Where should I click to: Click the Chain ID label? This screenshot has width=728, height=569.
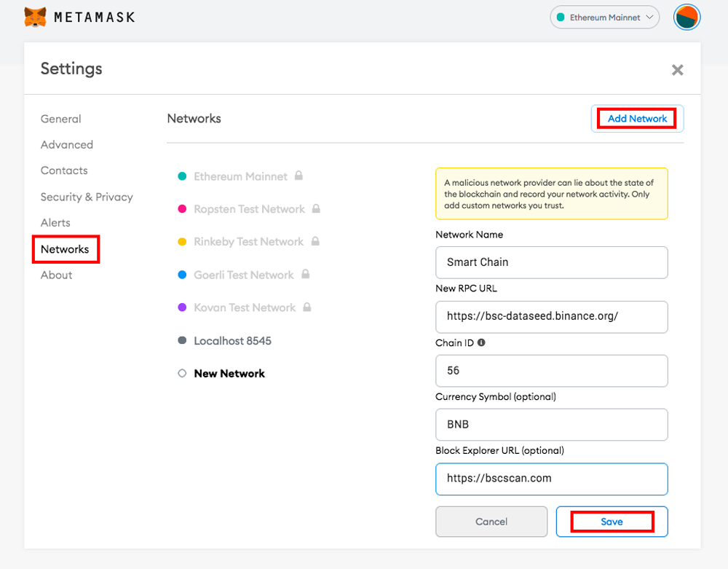point(454,343)
